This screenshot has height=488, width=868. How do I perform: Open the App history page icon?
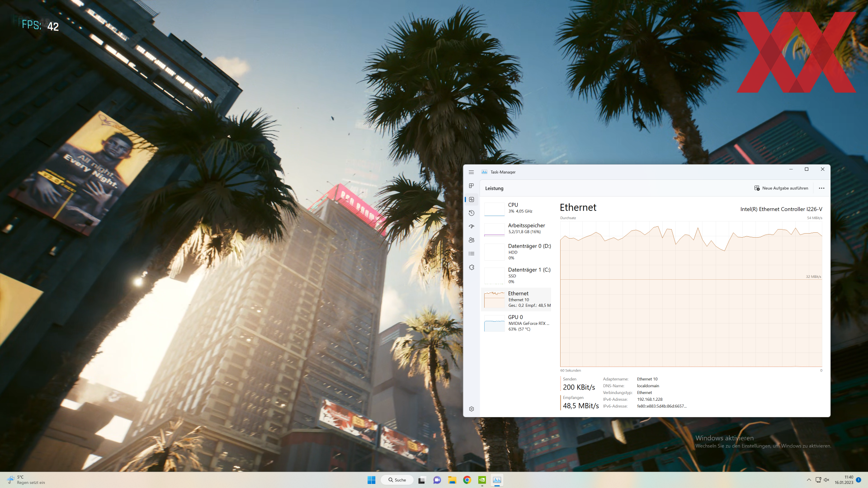pos(472,213)
